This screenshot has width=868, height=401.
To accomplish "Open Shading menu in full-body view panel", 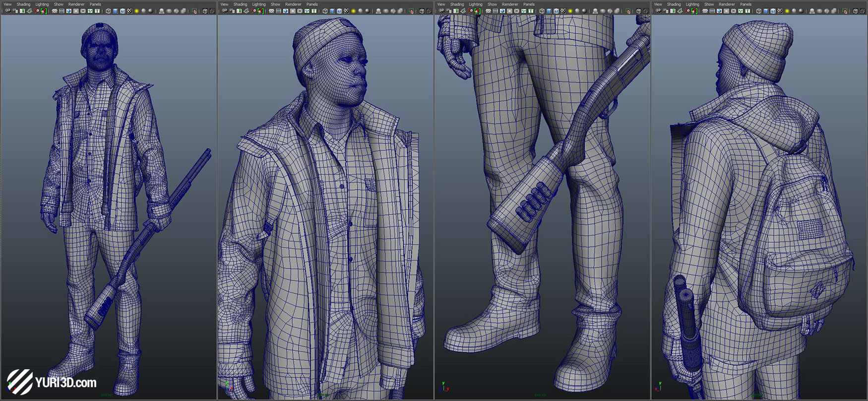I will (x=23, y=4).
